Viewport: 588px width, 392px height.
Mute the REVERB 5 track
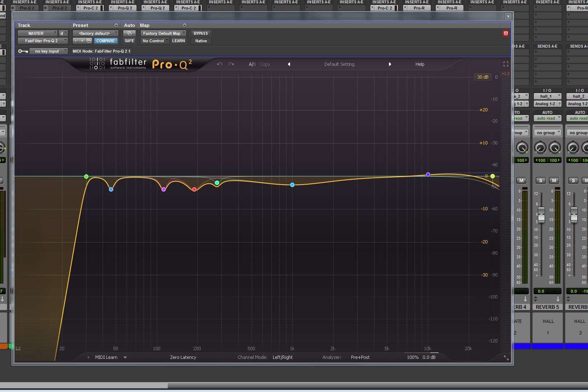click(x=554, y=180)
